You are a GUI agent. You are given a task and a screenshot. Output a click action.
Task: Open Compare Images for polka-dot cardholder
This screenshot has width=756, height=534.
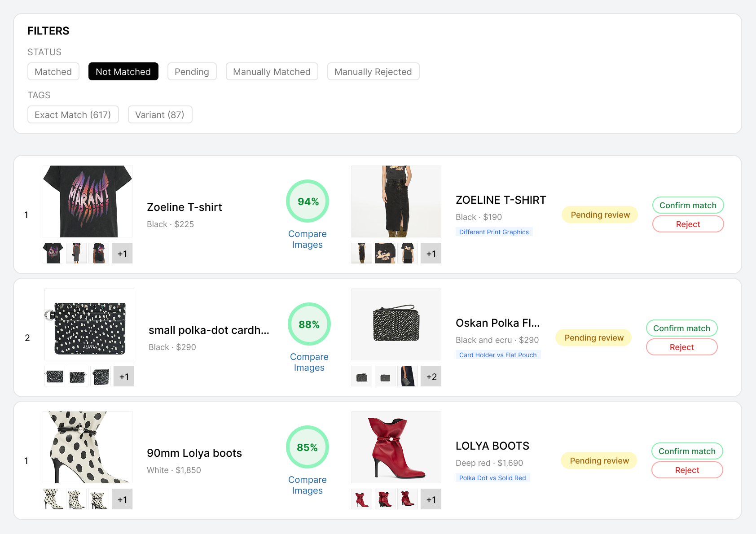click(x=309, y=362)
